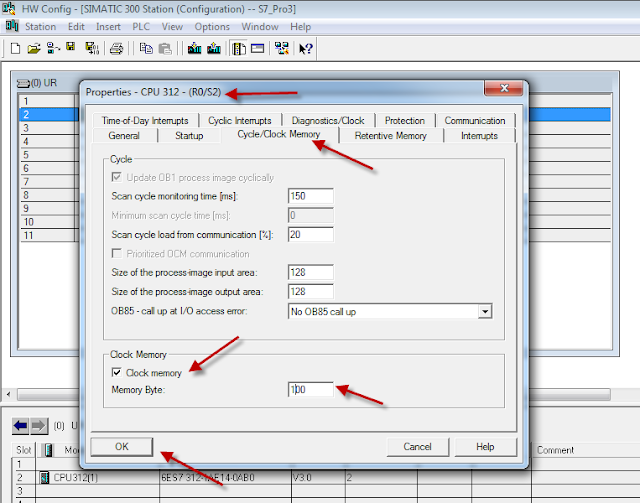Click the Copy toolbar icon
Image resolution: width=640 pixels, height=503 pixels.
146,49
